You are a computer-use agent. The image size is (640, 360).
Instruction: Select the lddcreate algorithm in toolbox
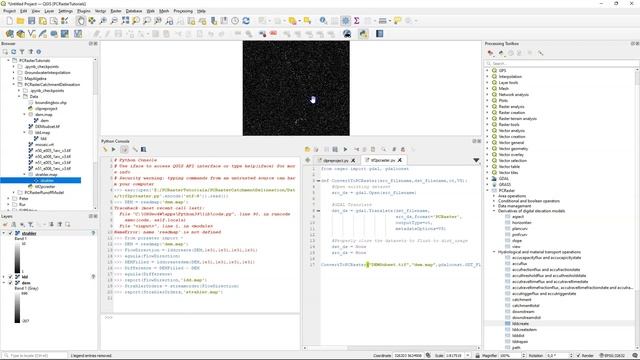[520, 323]
